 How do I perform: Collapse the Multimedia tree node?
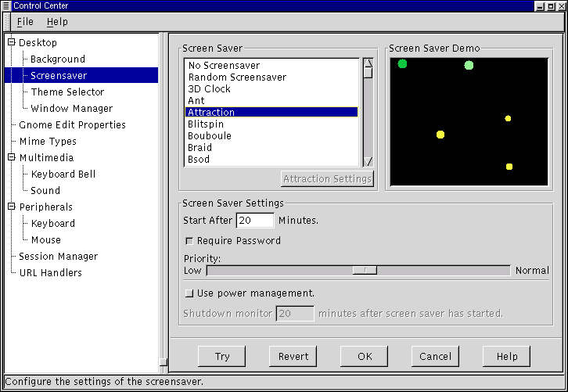pos(11,157)
